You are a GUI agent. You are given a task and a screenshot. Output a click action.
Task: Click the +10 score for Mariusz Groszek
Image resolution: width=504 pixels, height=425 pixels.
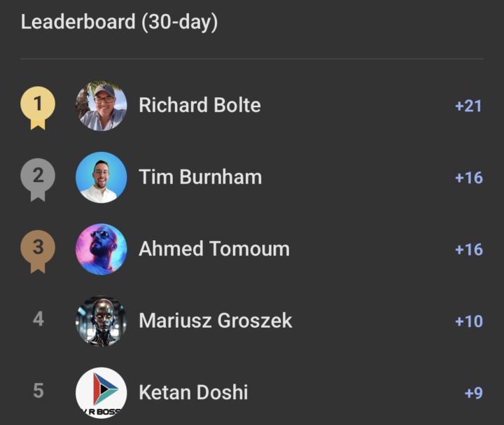point(468,321)
